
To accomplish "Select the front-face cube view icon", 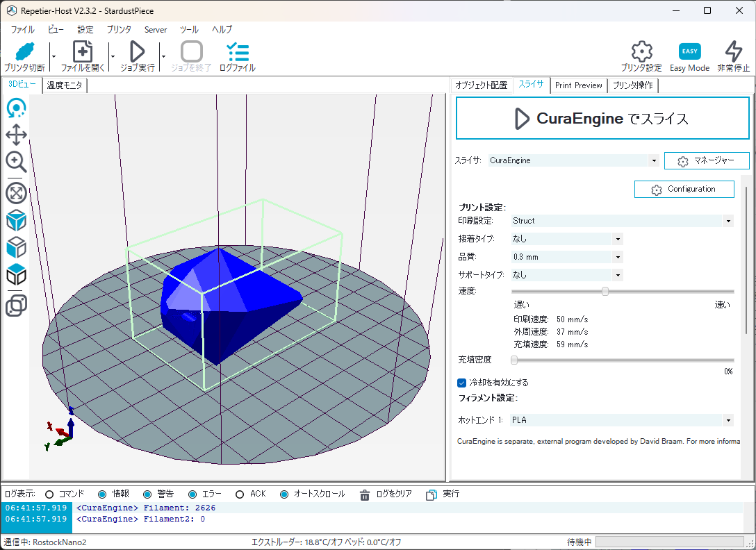I will coord(16,248).
